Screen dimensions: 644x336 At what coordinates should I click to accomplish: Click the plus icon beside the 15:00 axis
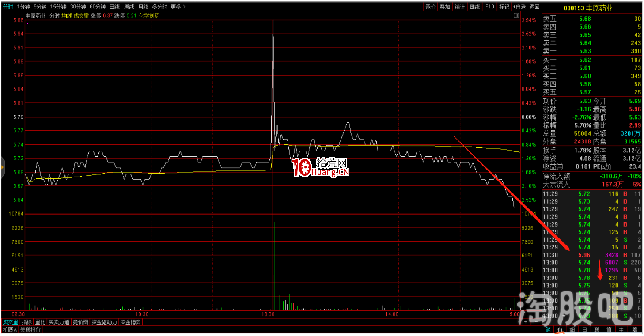(x=526, y=322)
